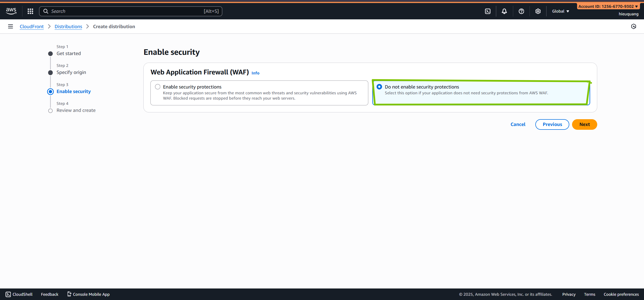Open the Global region dropdown

click(560, 11)
